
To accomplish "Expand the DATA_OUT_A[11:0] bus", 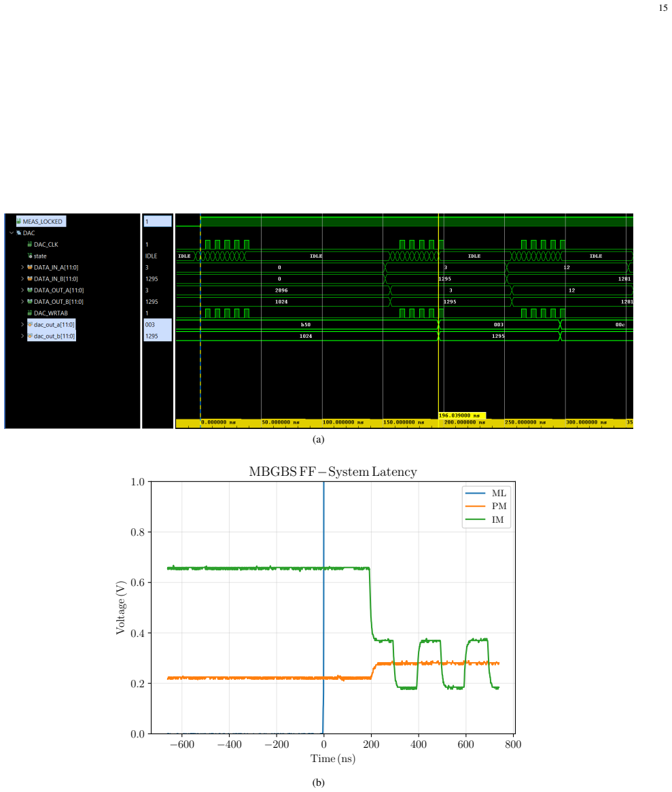I will (x=22, y=290).
